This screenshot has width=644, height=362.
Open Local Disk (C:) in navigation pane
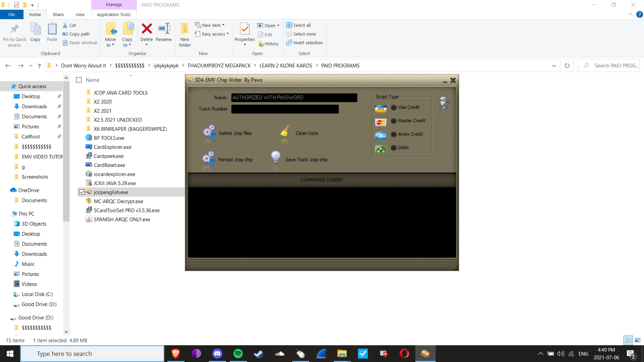tap(37, 294)
